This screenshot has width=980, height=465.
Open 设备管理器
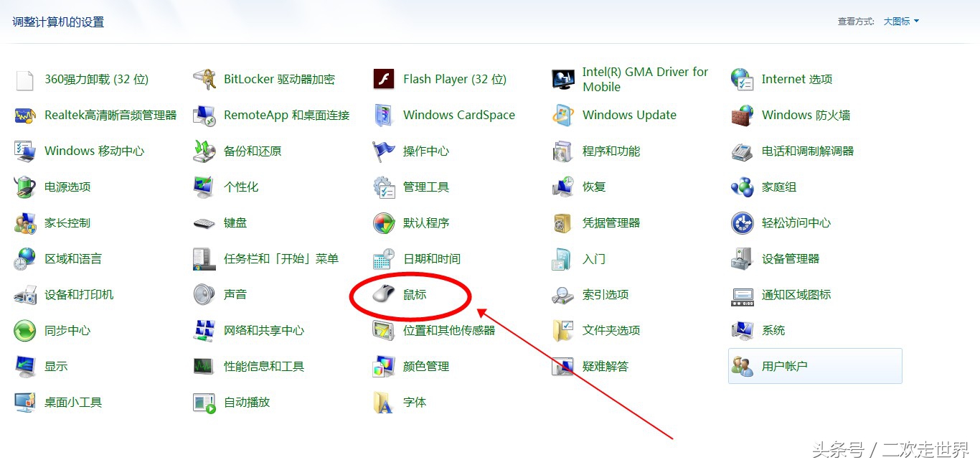(x=789, y=258)
